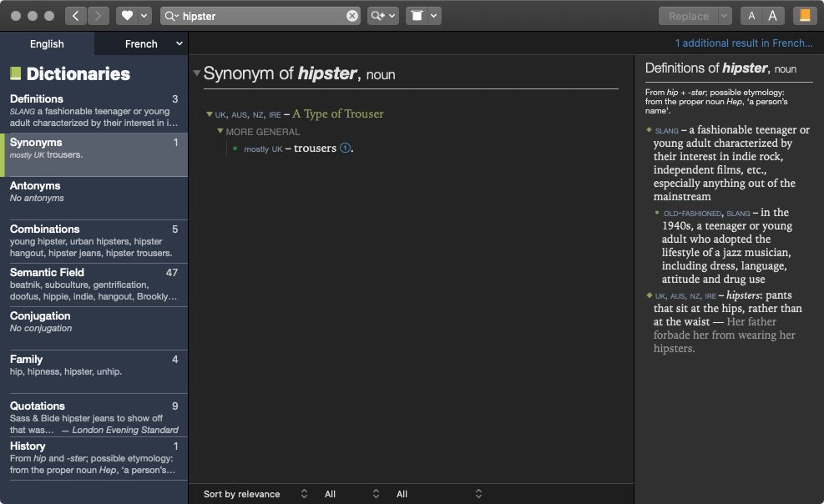Click the Replace button

689,17
